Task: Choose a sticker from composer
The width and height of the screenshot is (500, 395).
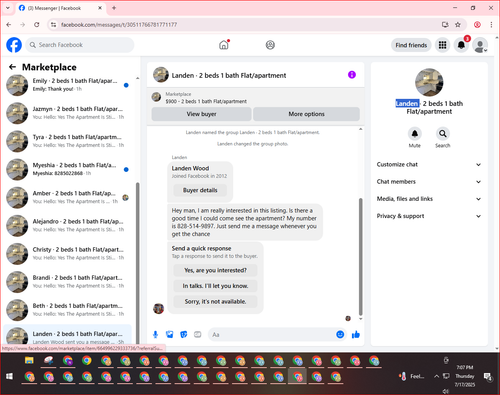Action: (184, 334)
